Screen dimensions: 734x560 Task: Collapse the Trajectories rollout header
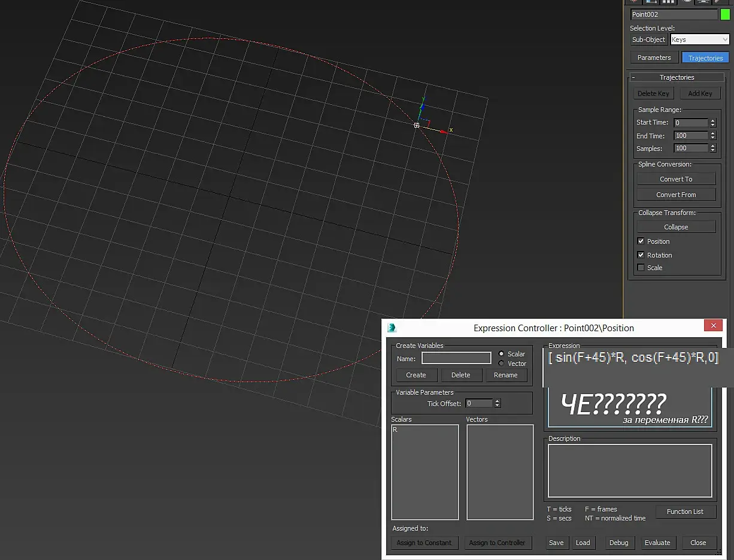click(677, 77)
